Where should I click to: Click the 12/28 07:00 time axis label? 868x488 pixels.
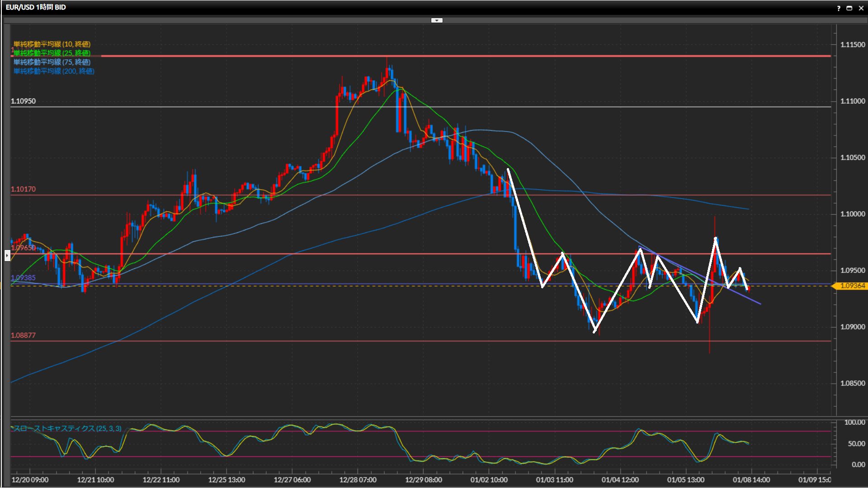pyautogui.click(x=358, y=480)
